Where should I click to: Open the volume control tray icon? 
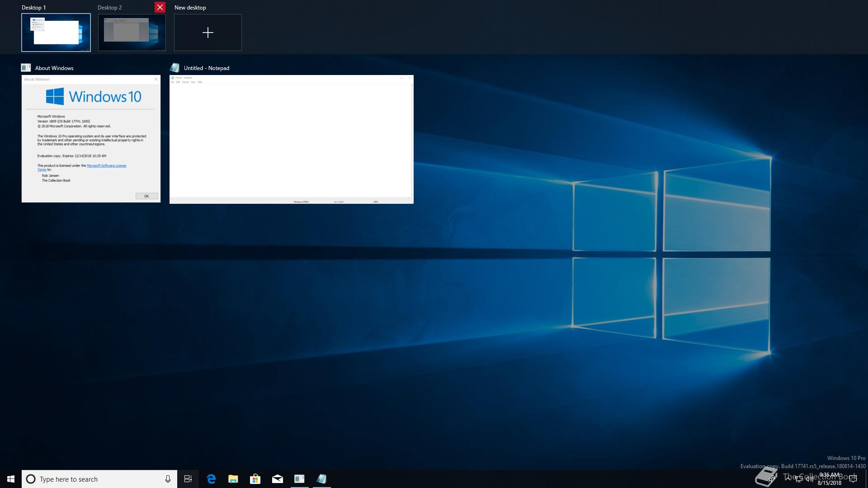809,479
